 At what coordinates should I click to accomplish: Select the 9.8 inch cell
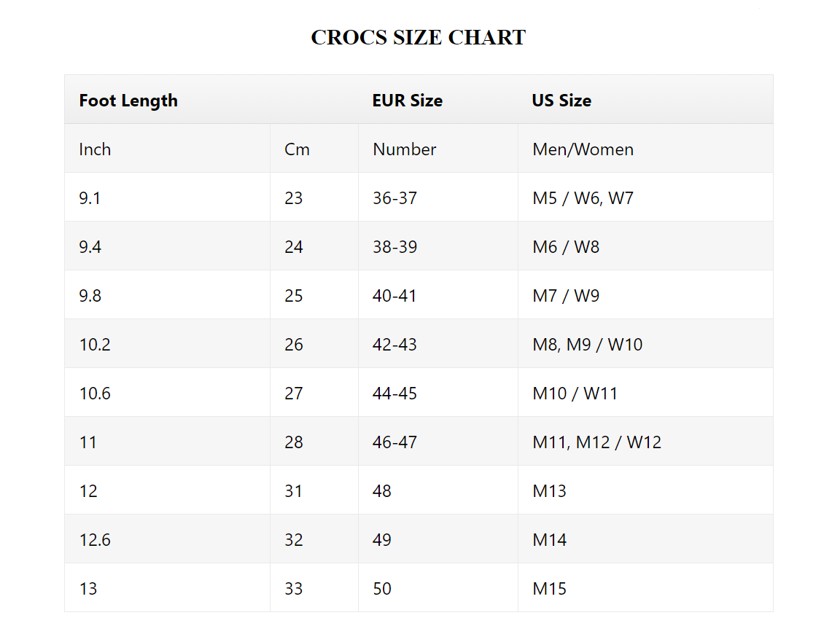click(90, 296)
